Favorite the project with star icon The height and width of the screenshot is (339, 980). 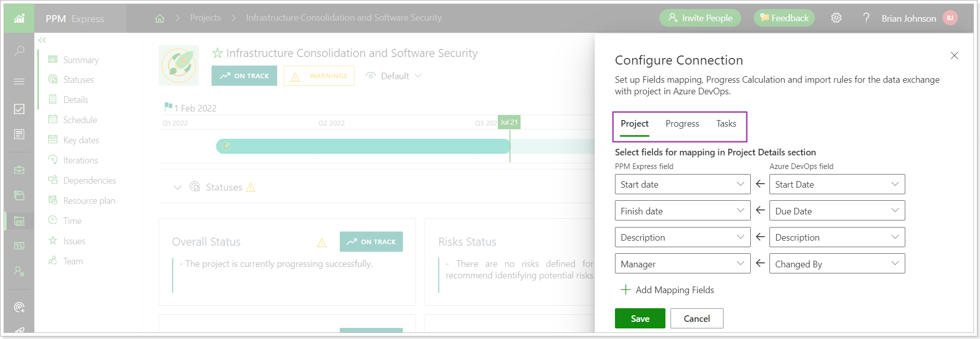click(x=218, y=53)
